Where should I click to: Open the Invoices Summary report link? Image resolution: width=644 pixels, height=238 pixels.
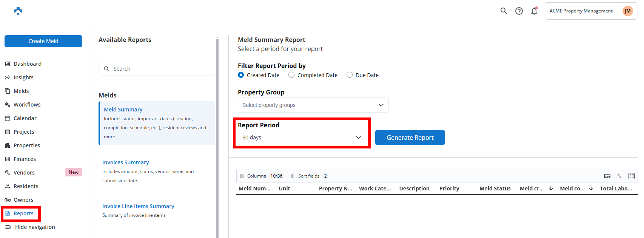tap(126, 162)
